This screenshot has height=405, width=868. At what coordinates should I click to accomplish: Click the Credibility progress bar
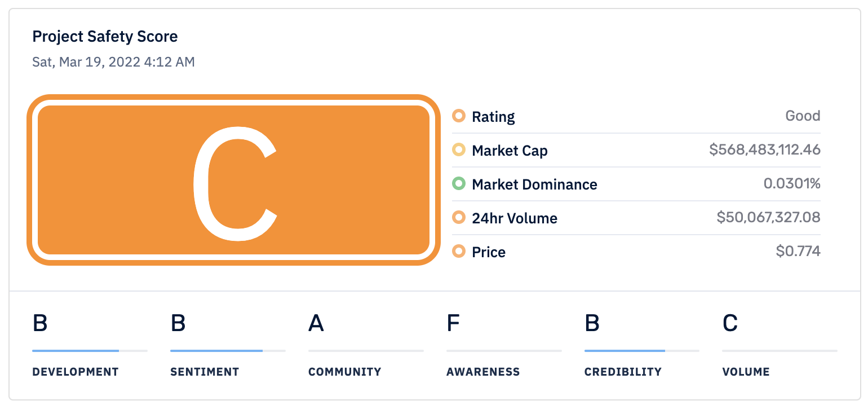(x=642, y=351)
